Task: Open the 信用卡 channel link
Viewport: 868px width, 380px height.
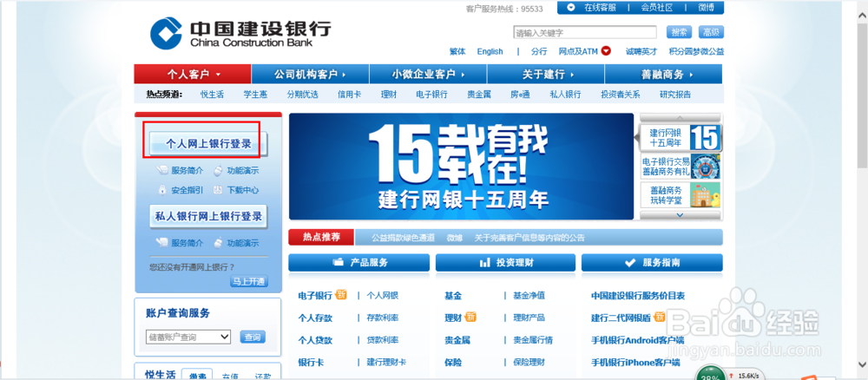Action: 349,94
